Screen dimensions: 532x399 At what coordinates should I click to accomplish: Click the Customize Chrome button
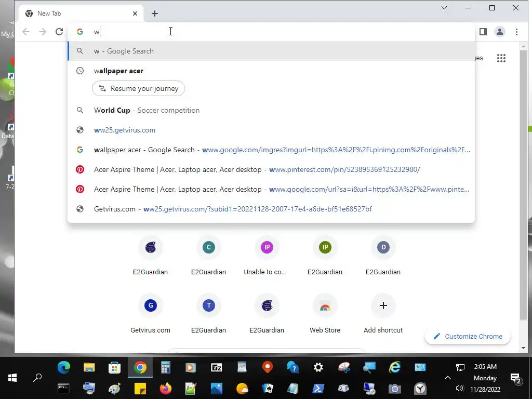pos(468,336)
